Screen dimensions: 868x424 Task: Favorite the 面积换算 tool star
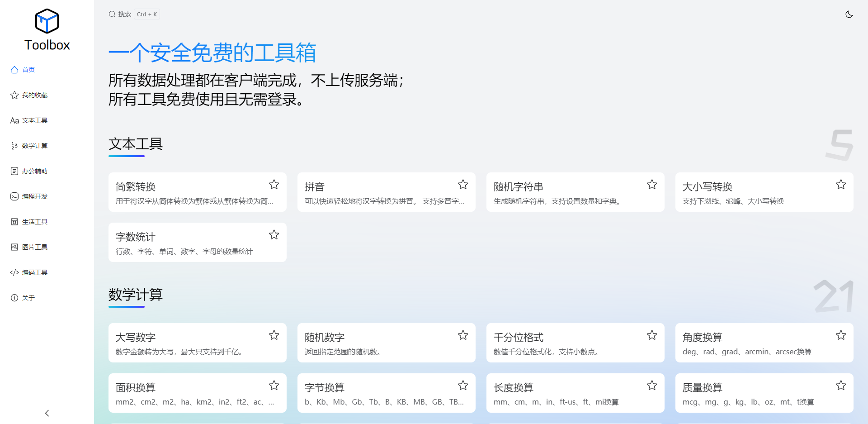coord(274,386)
